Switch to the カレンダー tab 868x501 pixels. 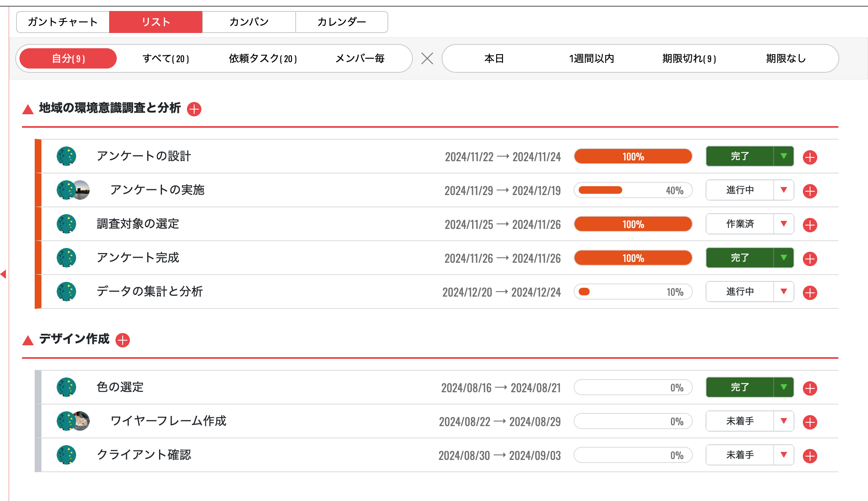tap(342, 22)
